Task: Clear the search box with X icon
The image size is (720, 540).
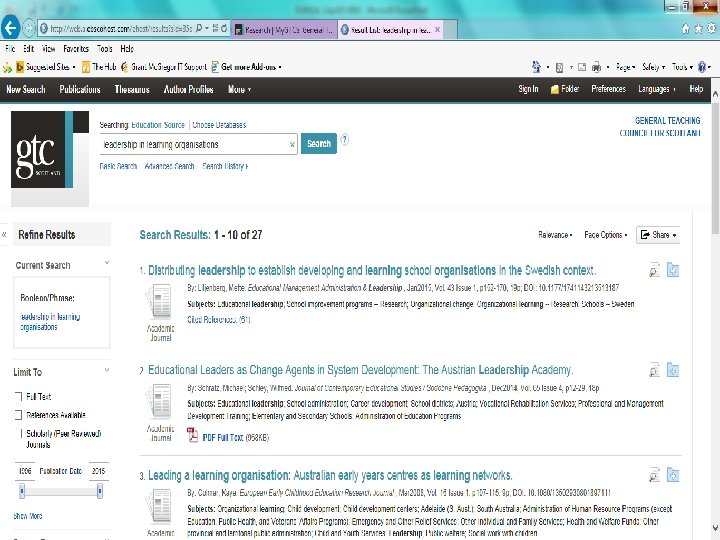Action: coord(292,145)
